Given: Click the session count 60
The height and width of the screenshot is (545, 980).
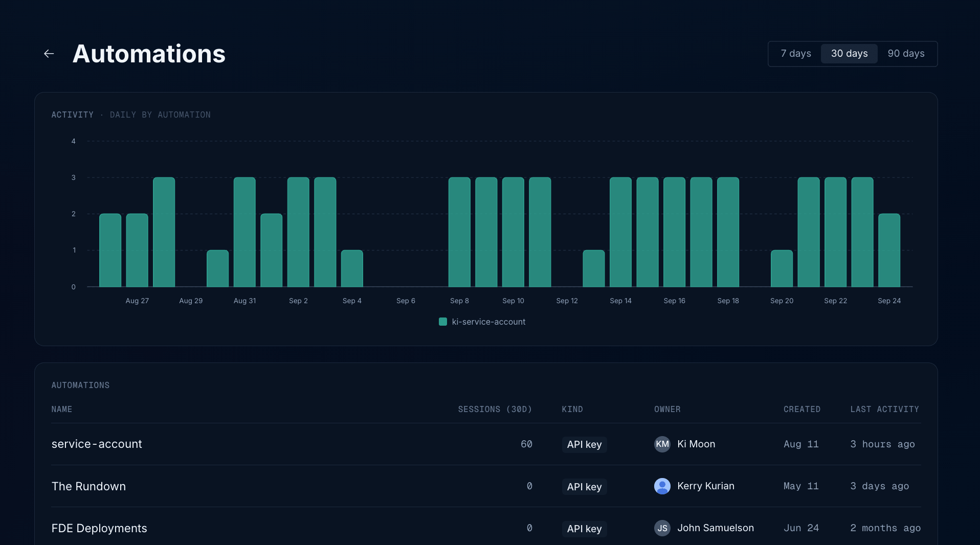Looking at the screenshot, I should click(x=526, y=444).
